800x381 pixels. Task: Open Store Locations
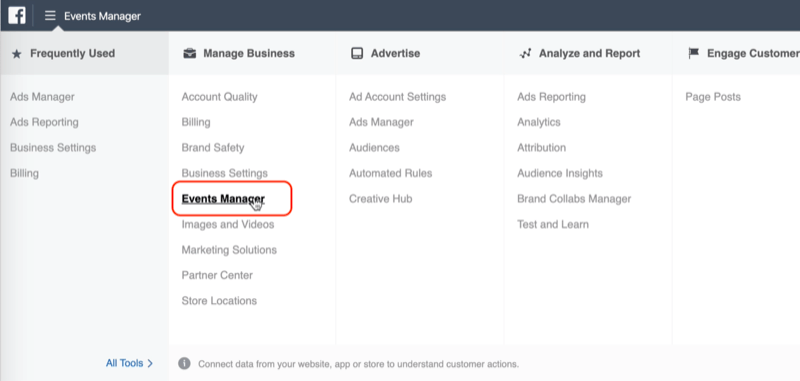pos(219,301)
